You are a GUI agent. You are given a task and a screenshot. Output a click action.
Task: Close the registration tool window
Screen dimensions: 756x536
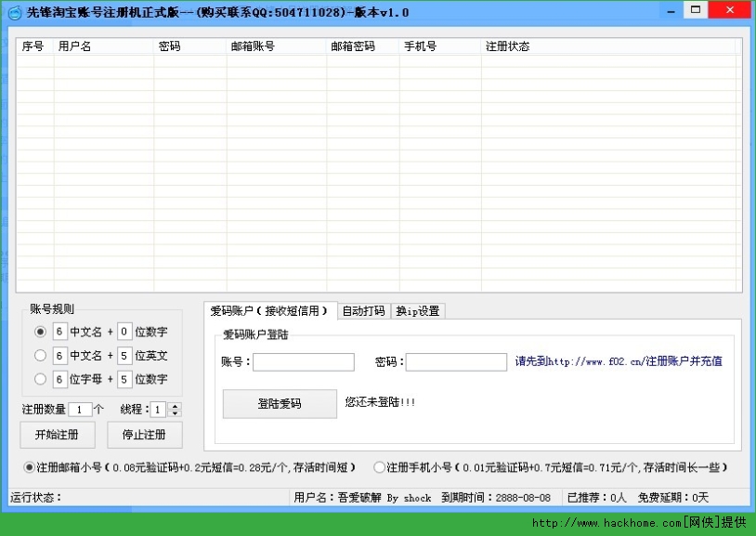click(x=730, y=9)
